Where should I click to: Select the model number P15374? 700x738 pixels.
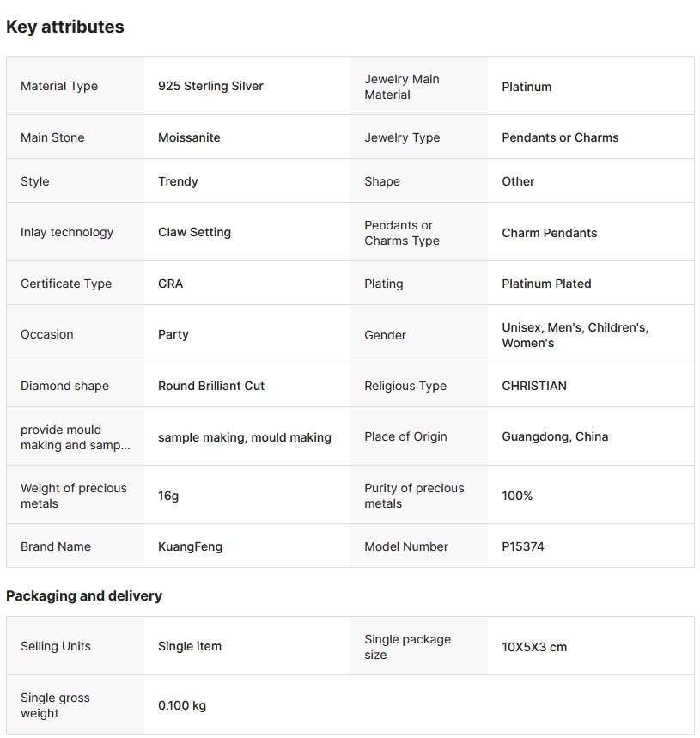523,546
